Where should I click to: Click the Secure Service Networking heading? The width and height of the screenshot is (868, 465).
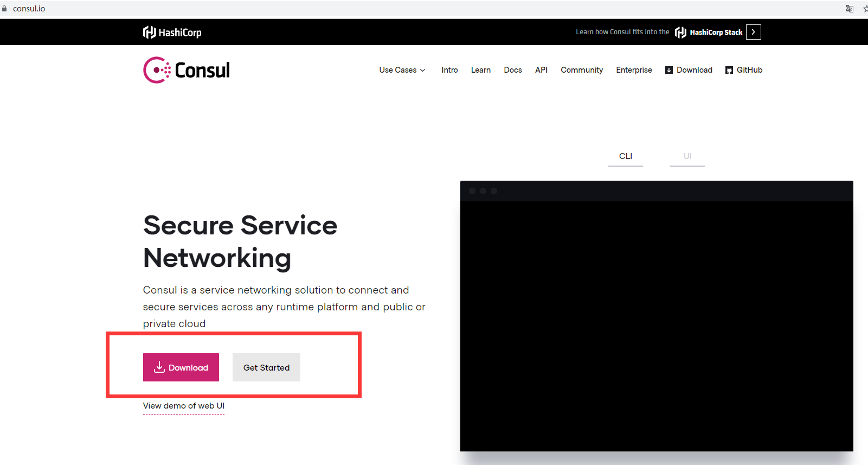point(240,241)
